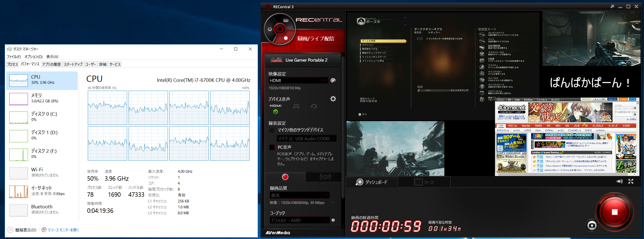This screenshot has height=239, width=644.
Task: Click the Resource Monitor icon
Action: click(x=44, y=230)
